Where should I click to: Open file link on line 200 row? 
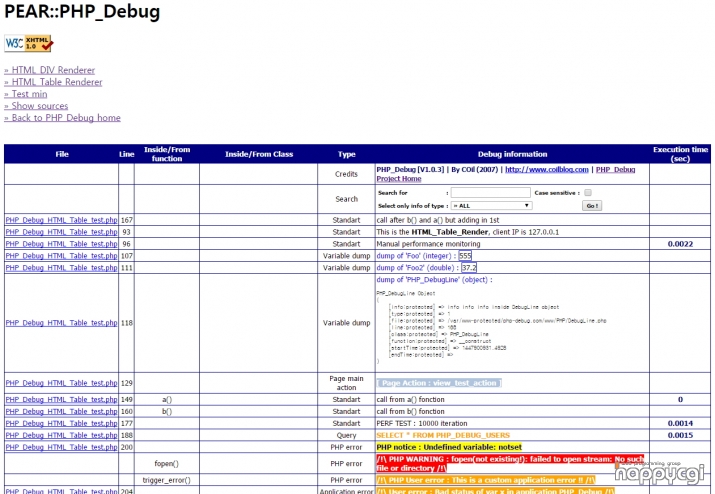(62, 447)
